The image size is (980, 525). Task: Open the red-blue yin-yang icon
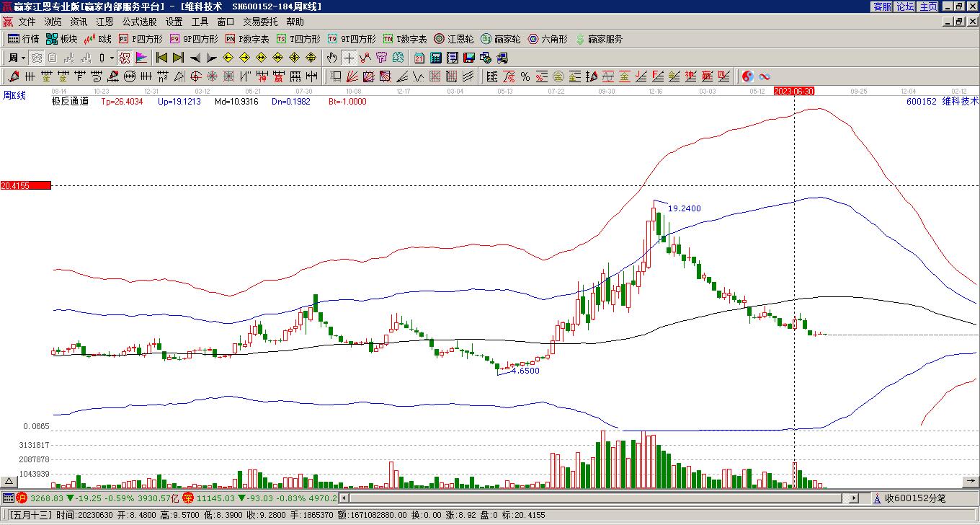point(748,76)
